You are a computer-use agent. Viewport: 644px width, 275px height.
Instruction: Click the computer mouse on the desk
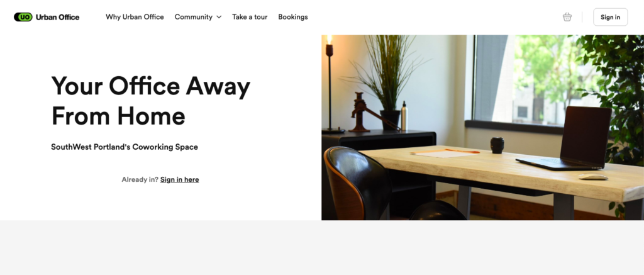coord(593,177)
